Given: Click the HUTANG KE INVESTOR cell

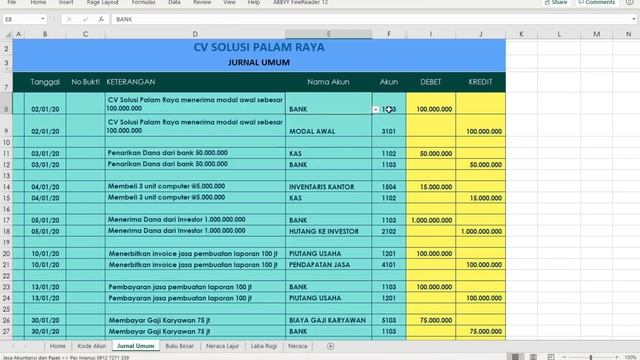Looking at the screenshot, I should [x=329, y=231].
